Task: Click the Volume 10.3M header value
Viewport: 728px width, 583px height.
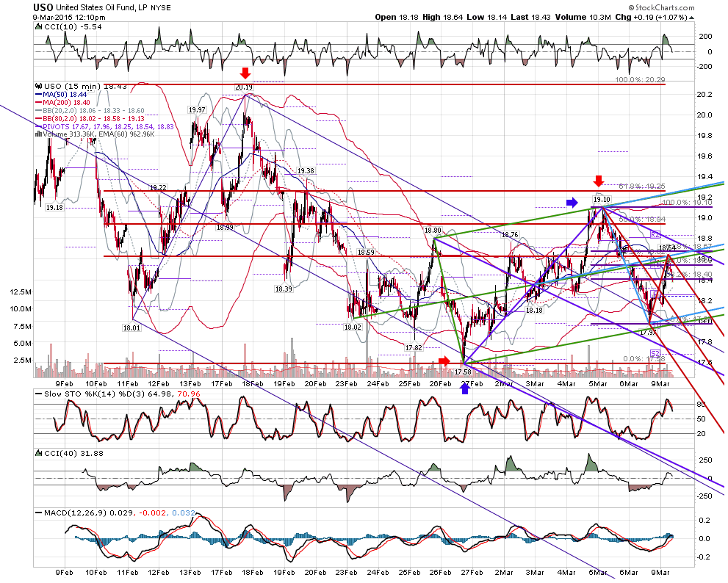Action: [x=583, y=17]
